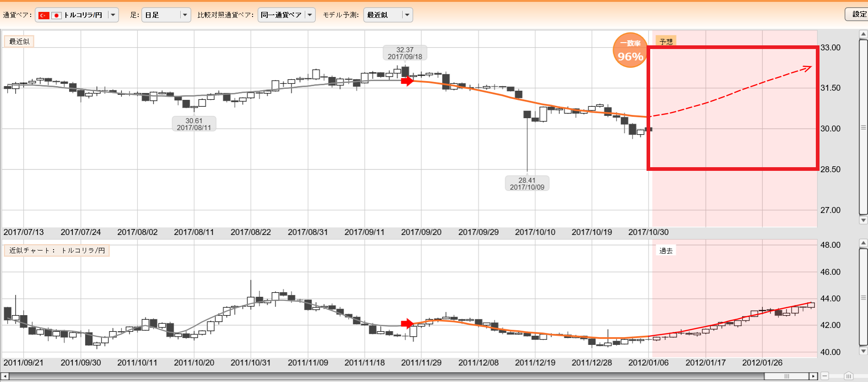Click the 設定 button
This screenshot has width=868, height=382.
pyautogui.click(x=858, y=14)
